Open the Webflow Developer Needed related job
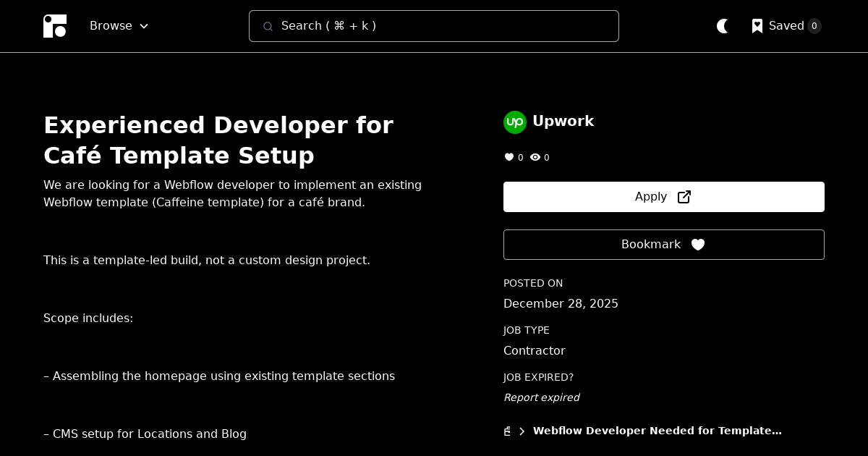868x456 pixels. pos(657,431)
